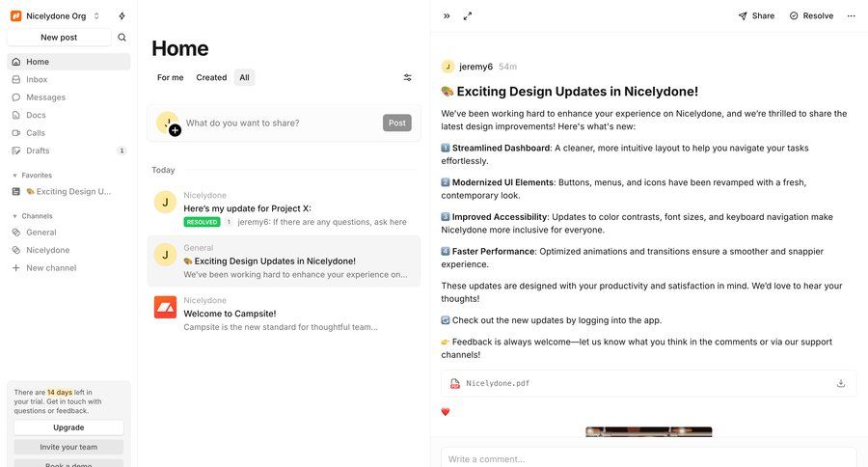Click the Drafts count badge

click(x=122, y=151)
